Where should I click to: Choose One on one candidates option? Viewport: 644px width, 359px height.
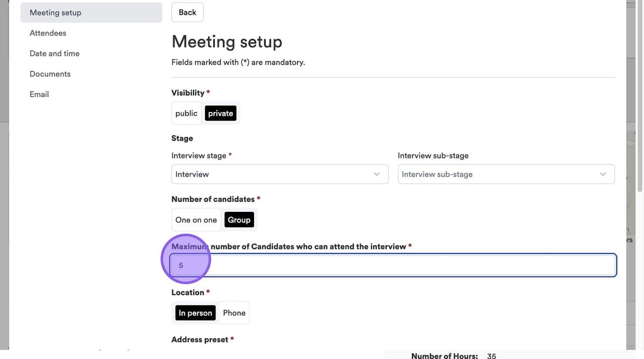coord(196,220)
